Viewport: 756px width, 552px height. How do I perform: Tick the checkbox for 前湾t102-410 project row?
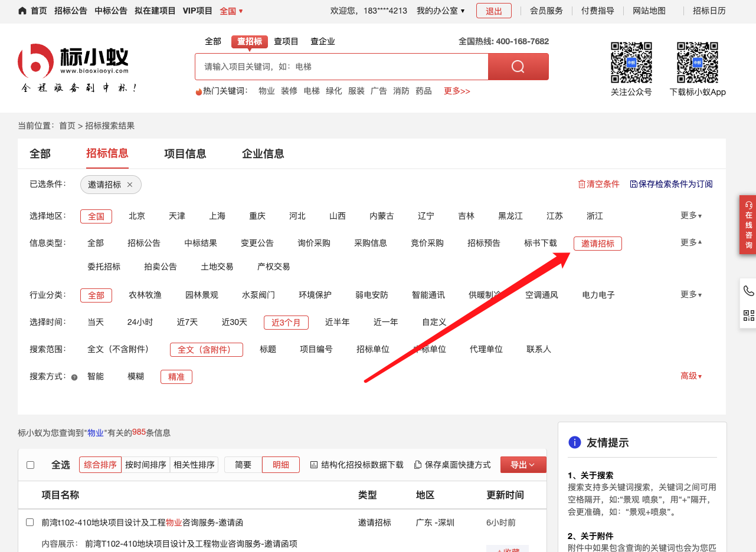(x=30, y=523)
